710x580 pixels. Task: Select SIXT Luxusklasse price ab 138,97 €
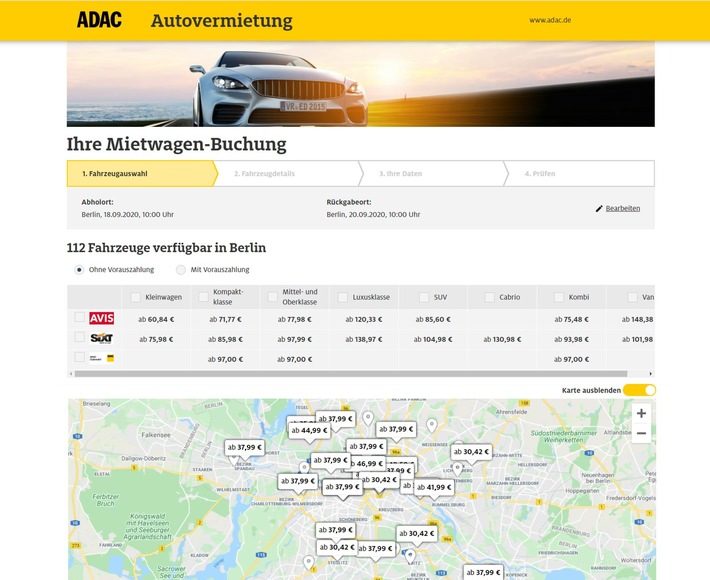point(364,339)
